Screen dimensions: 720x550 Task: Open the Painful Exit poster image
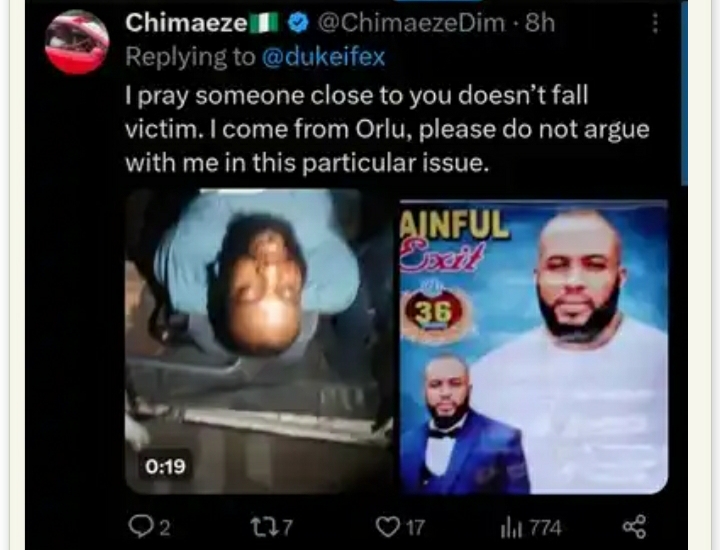(x=534, y=347)
